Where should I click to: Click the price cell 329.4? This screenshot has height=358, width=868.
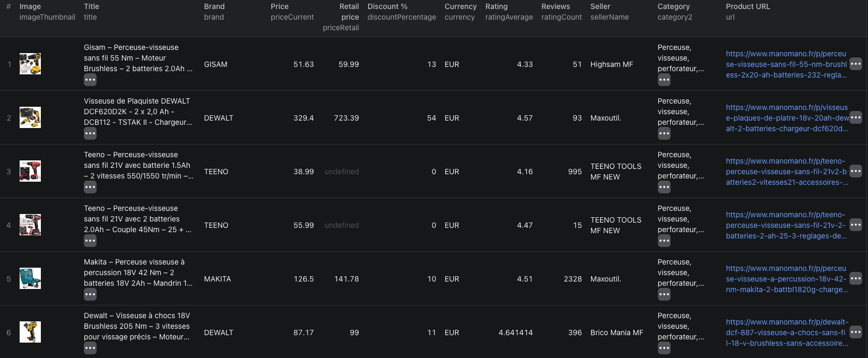click(x=303, y=118)
